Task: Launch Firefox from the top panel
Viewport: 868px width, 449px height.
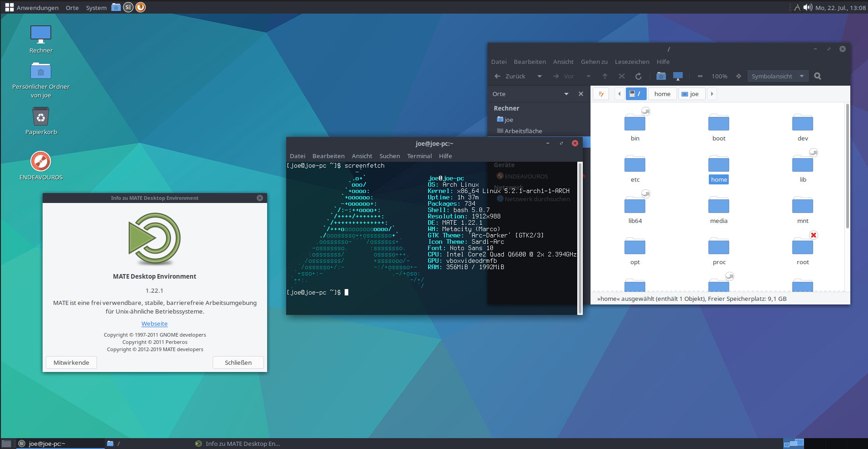Action: click(141, 7)
